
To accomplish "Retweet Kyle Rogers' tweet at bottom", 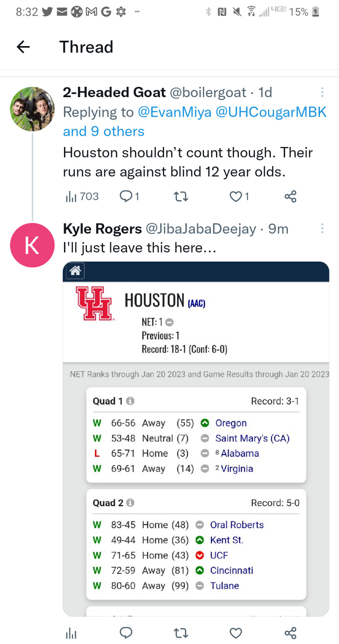I will tap(181, 632).
